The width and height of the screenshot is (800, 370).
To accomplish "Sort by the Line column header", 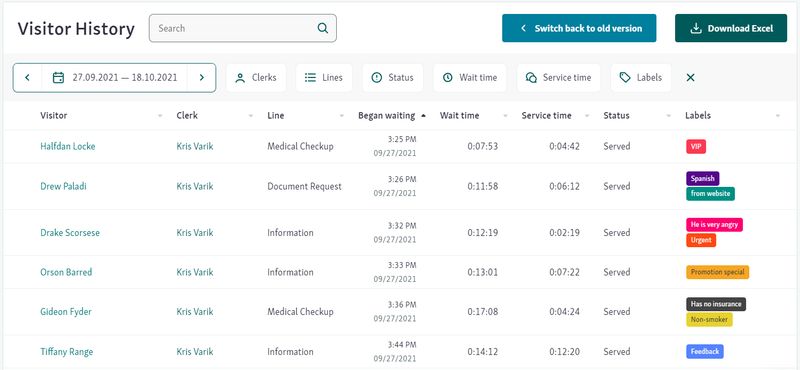I will pos(276,115).
